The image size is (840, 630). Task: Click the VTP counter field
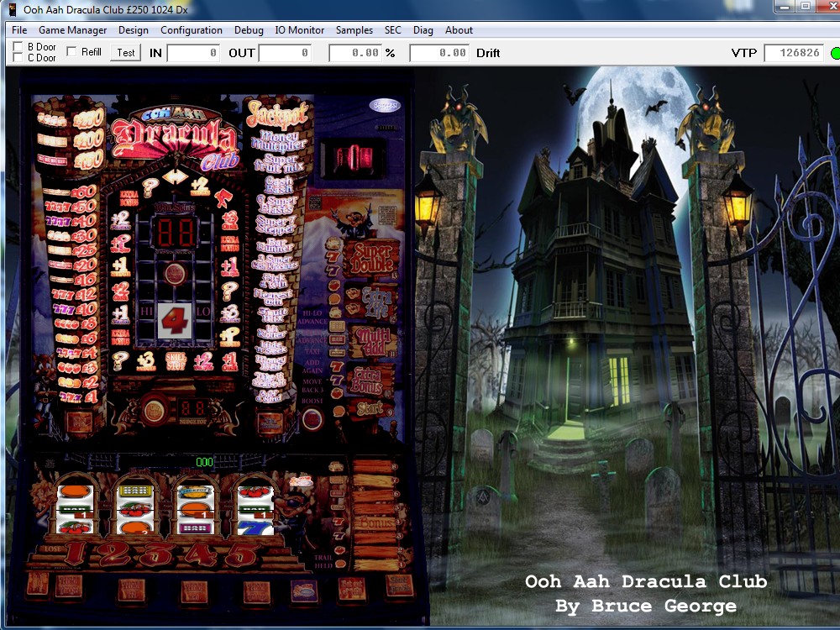[794, 52]
